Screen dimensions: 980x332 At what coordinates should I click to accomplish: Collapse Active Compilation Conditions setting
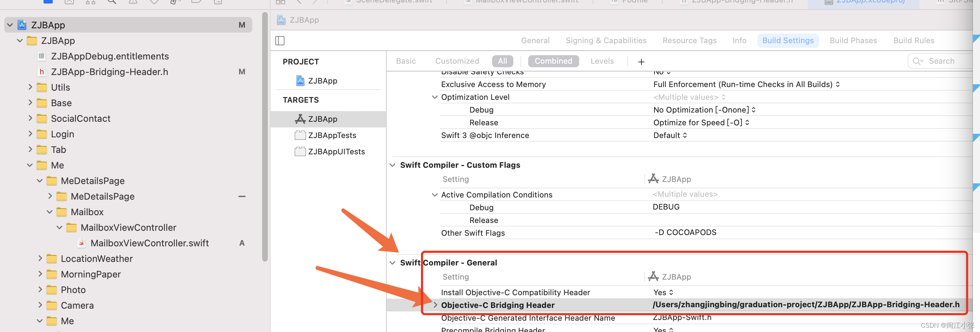(x=434, y=195)
